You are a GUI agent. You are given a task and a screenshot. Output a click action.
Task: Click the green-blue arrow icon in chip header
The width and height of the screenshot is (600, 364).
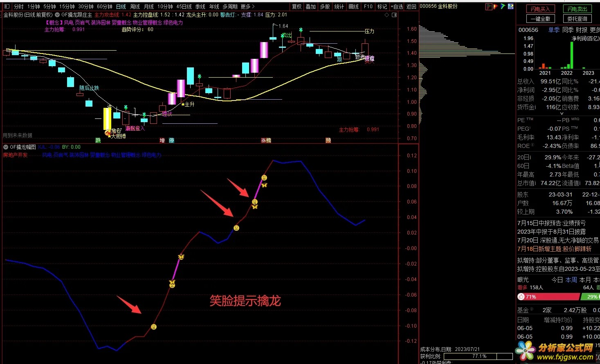(503, 7)
